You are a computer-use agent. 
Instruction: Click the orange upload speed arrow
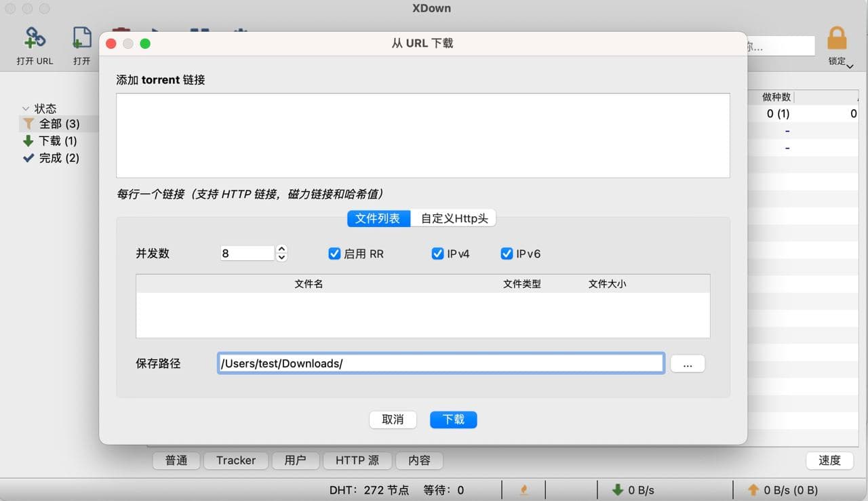coord(753,489)
